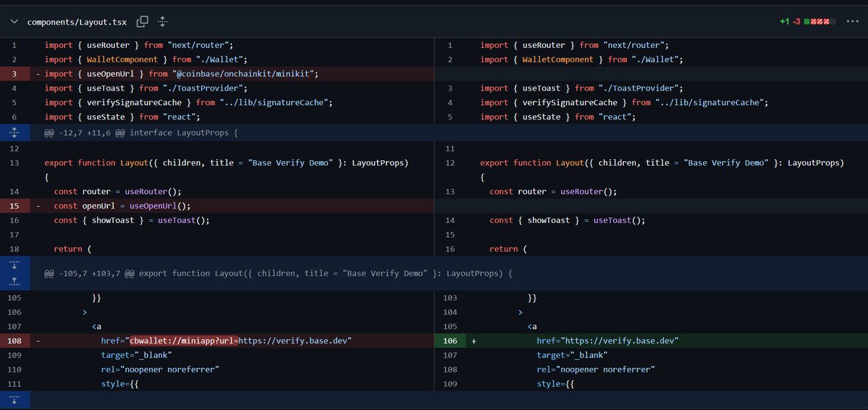The image size is (868, 410).
Task: Collapse the components/Layout.tsx file diff
Action: point(14,22)
